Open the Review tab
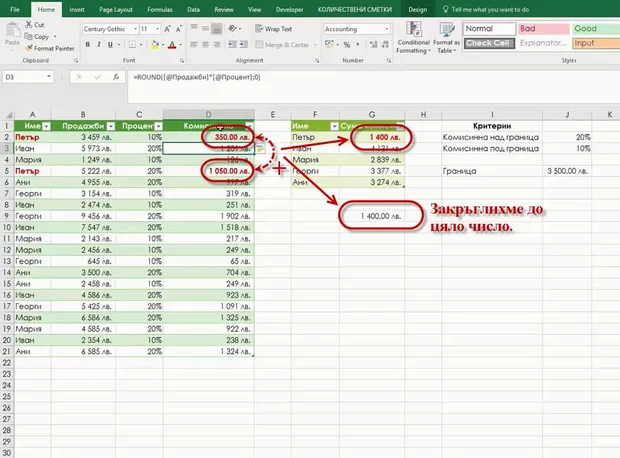Screen dimensions: 620x458 [x=224, y=9]
